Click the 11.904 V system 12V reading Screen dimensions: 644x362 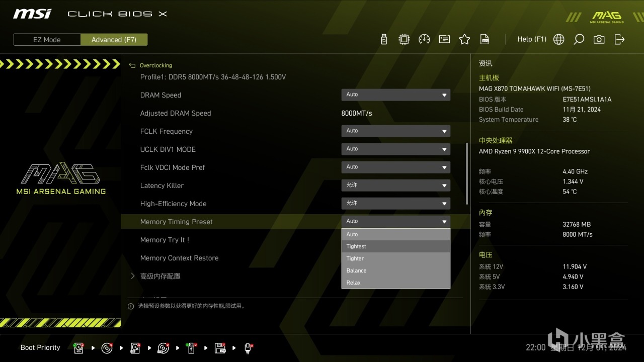point(575,267)
